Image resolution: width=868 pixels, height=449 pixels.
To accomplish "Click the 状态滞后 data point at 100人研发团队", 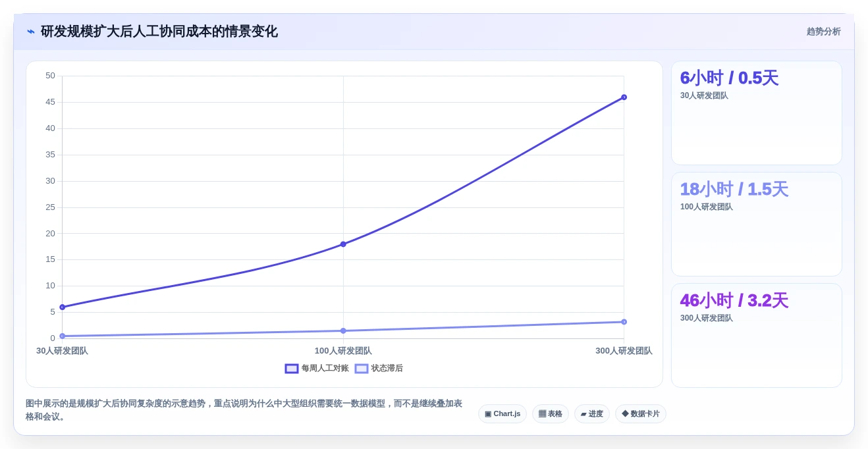I will [x=343, y=331].
